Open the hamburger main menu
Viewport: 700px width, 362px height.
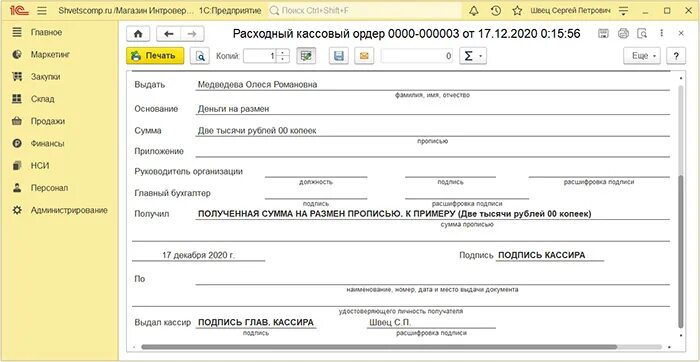[x=42, y=11]
